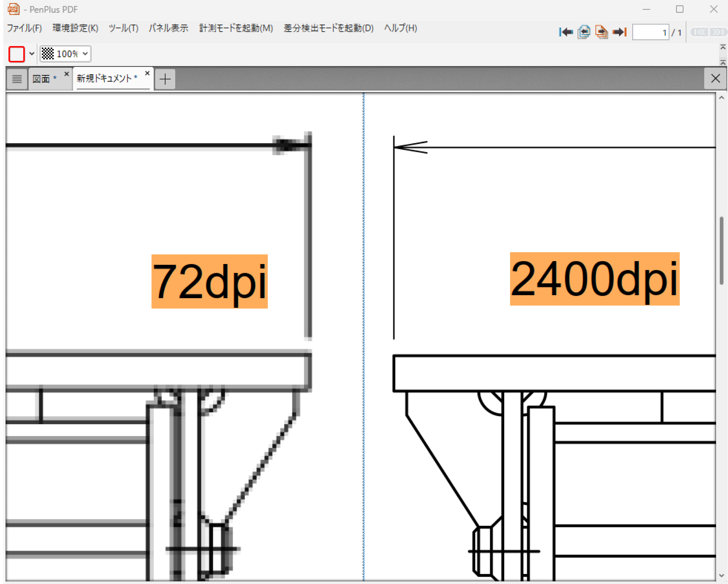
Task: Click the scrollbar up arrow
Action: 722,98
